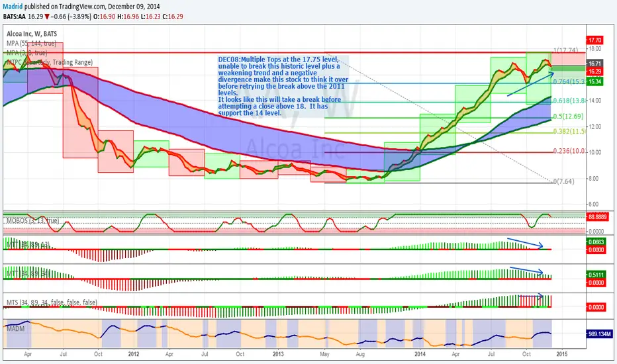The height and width of the screenshot is (364, 617).
Task: Click the MTS (34, 89, 34, false...) label
Action: click(52, 302)
